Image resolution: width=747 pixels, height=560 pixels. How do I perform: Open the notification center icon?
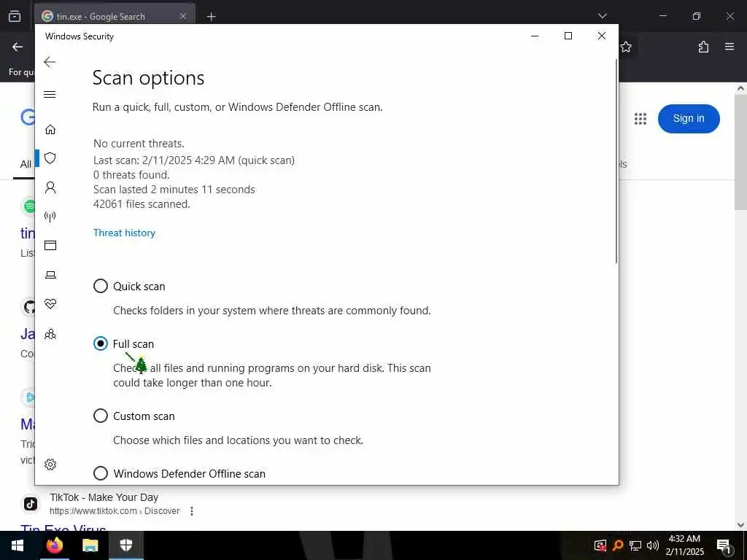tap(724, 545)
